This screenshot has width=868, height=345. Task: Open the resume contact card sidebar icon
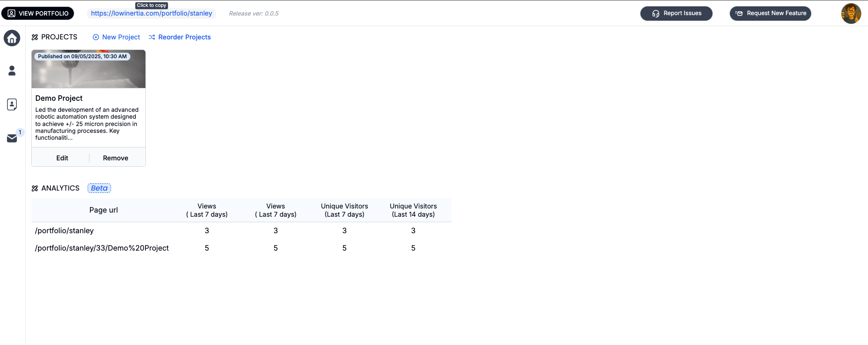click(12, 104)
